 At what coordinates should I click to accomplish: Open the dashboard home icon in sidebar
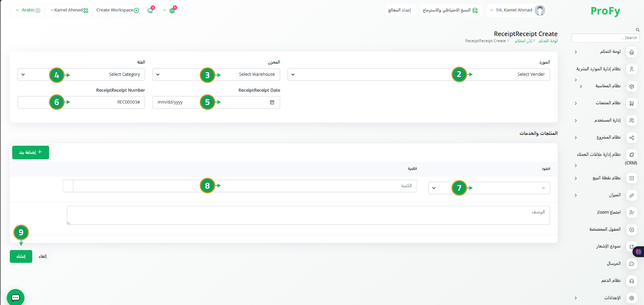(x=632, y=52)
